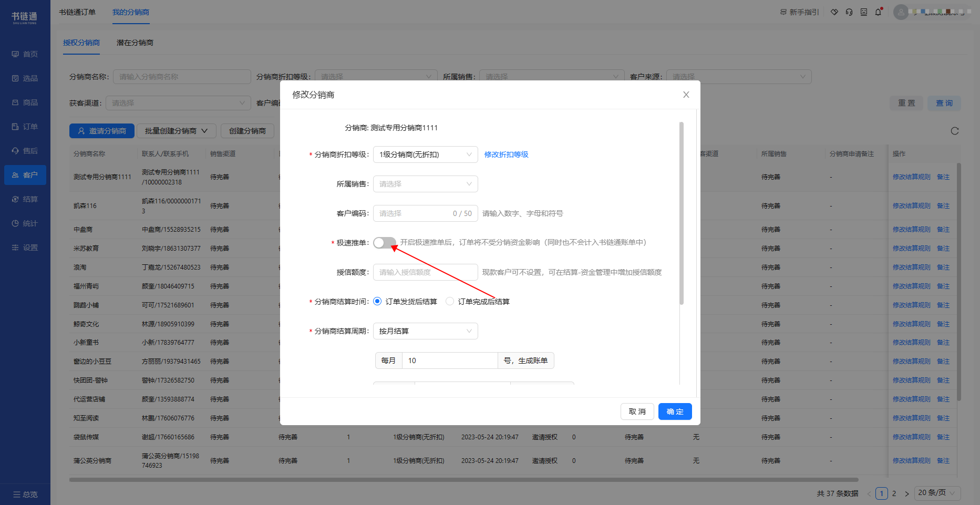This screenshot has width=980, height=505.
Task: Open 新手指引 beginner guide
Action: 800,12
